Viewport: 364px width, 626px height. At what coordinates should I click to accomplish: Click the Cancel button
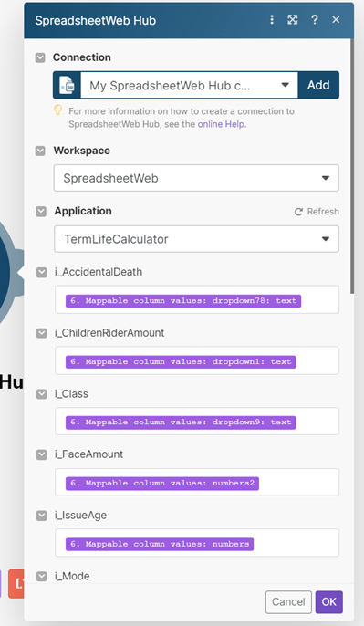tap(288, 601)
